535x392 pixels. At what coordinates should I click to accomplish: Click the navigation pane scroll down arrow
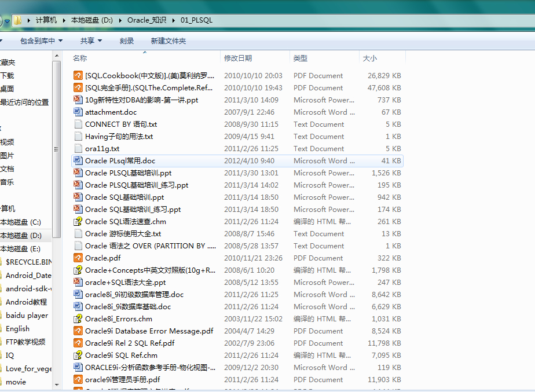pos(57,385)
